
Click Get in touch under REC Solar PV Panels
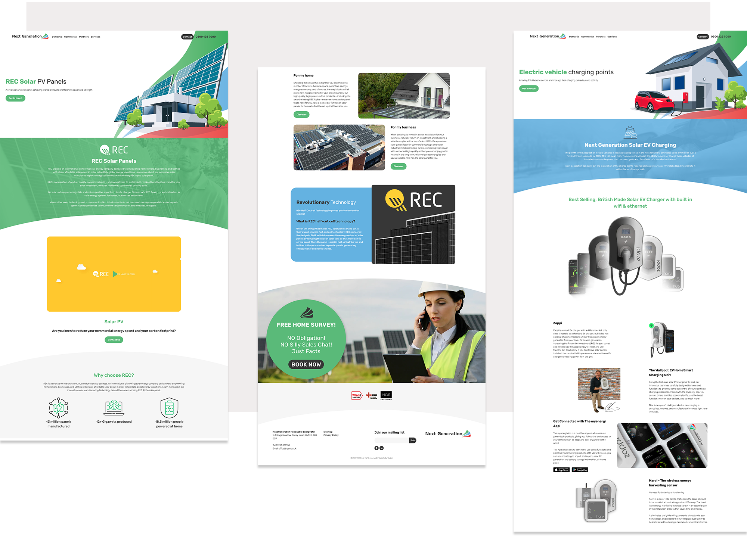(x=15, y=98)
